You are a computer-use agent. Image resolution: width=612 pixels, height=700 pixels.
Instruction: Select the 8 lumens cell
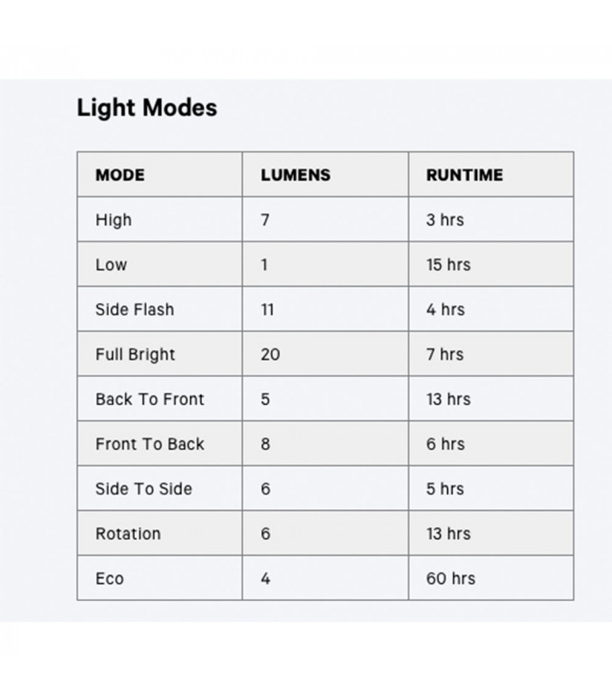[266, 444]
